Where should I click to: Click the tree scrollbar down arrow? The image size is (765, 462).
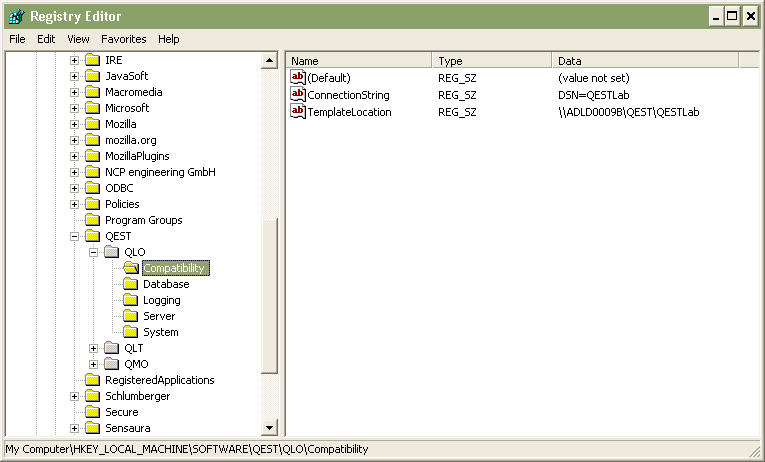point(269,428)
